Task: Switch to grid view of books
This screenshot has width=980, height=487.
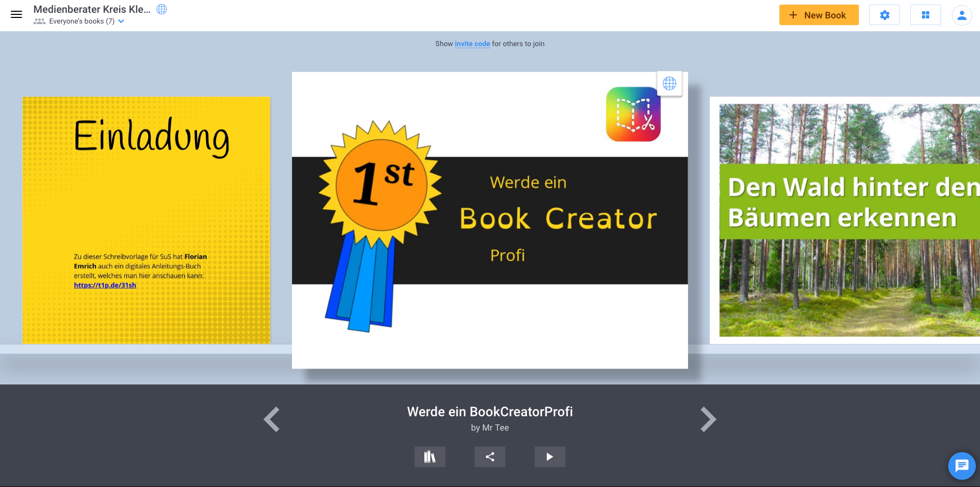Action: (926, 15)
